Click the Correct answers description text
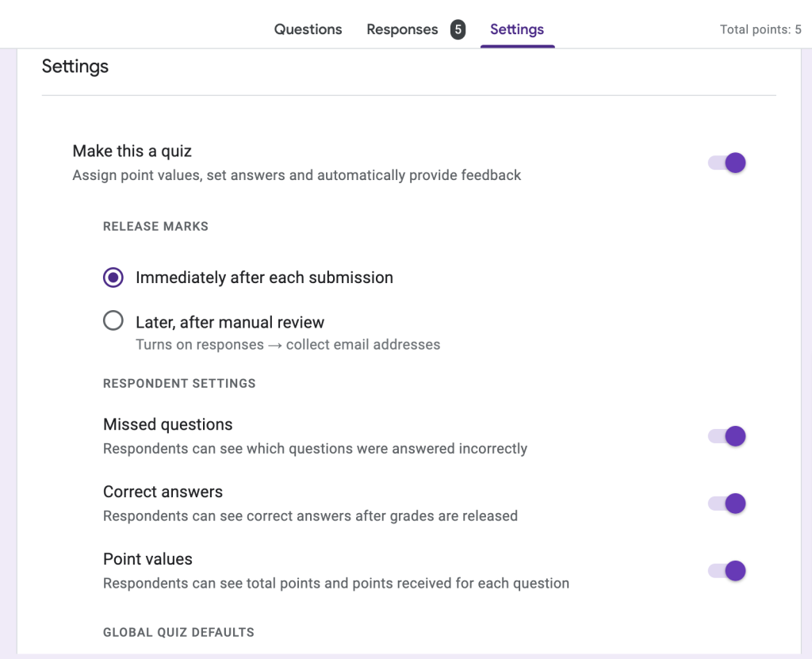This screenshot has width=812, height=659. [310, 516]
